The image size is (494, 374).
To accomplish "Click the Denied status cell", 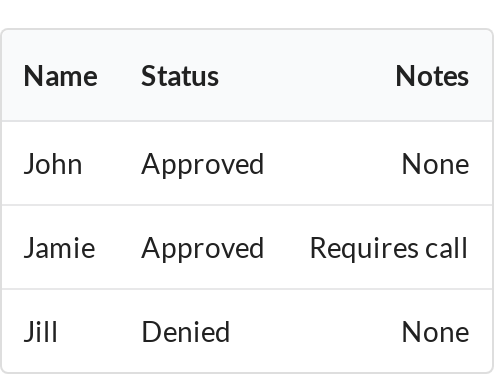I will (x=186, y=332).
